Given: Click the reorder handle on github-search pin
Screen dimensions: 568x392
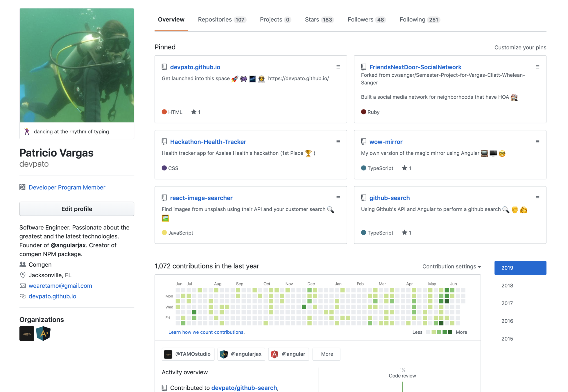Looking at the screenshot, I should [537, 198].
